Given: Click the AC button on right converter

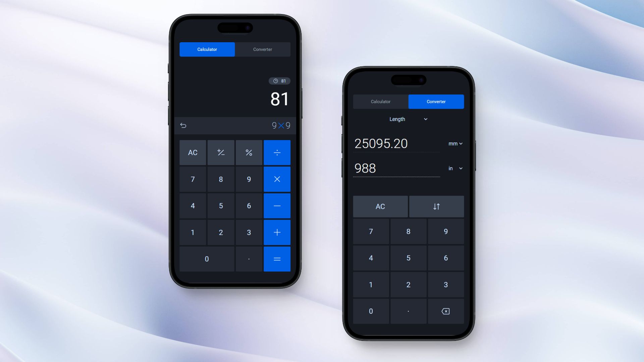Looking at the screenshot, I should [380, 206].
